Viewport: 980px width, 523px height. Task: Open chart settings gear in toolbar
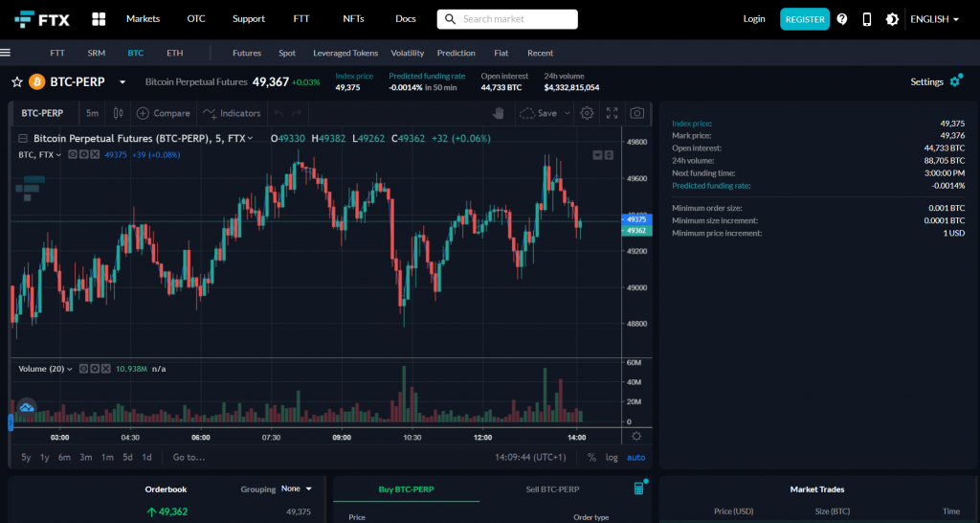587,113
